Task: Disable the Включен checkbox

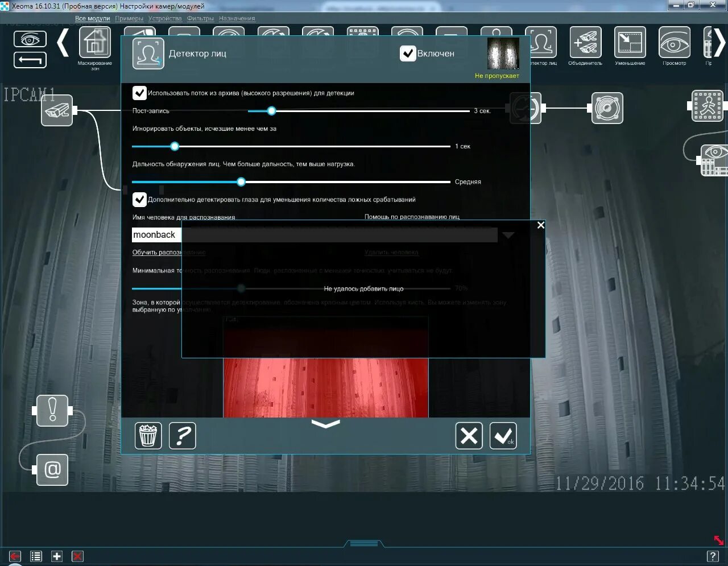Action: [x=408, y=53]
